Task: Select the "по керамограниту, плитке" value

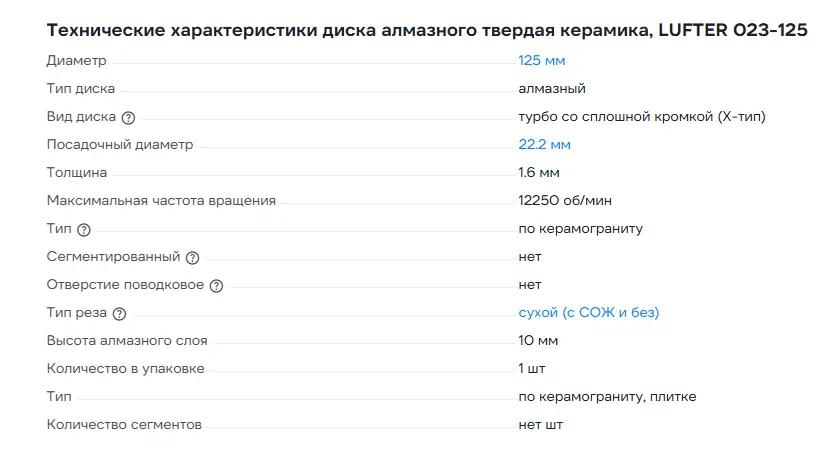Action: click(x=607, y=397)
